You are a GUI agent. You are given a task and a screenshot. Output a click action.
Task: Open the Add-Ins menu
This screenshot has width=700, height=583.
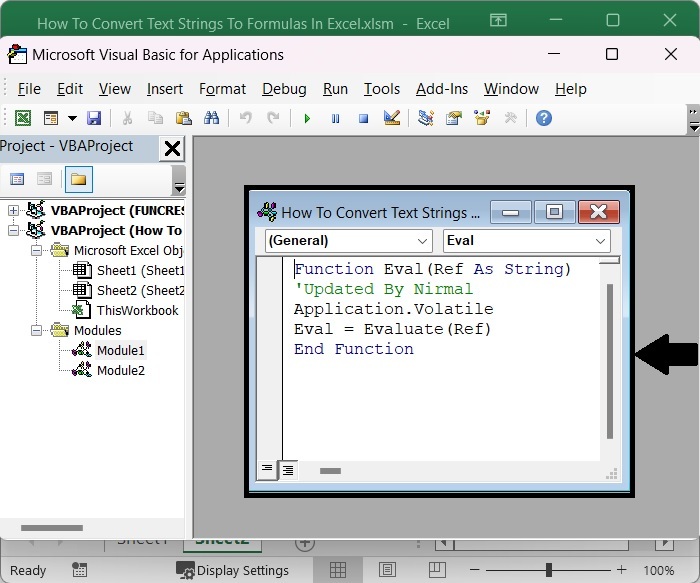[x=442, y=89]
